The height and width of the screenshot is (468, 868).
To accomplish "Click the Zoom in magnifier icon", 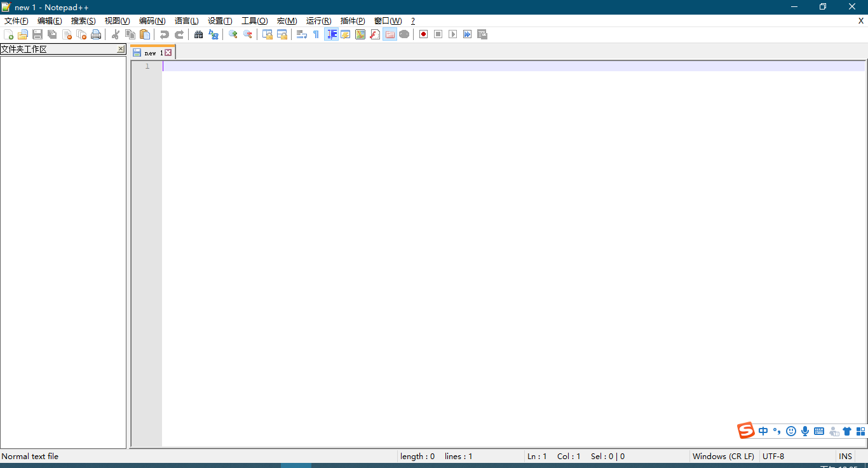I will 233,34.
